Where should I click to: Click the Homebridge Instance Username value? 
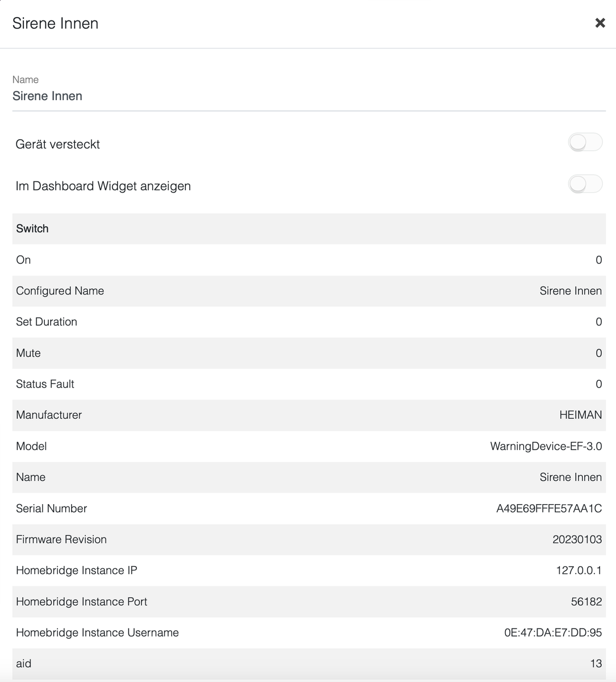tap(552, 633)
